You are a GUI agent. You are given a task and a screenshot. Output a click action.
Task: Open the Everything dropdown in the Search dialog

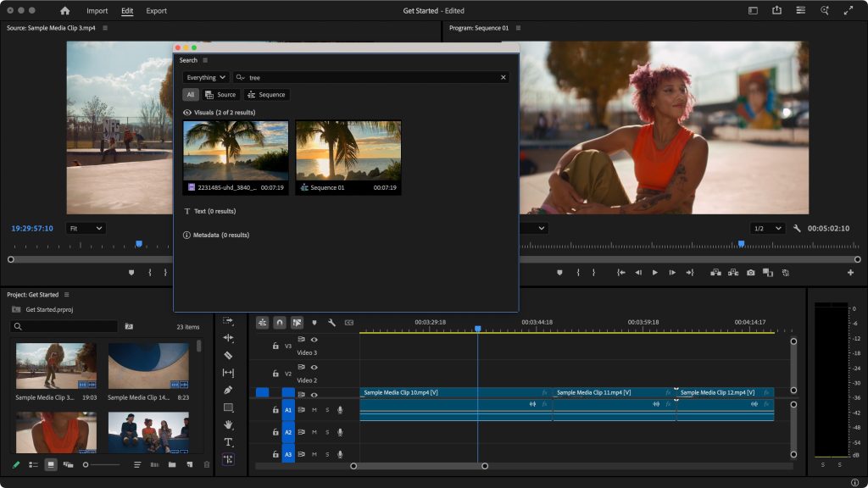[204, 76]
